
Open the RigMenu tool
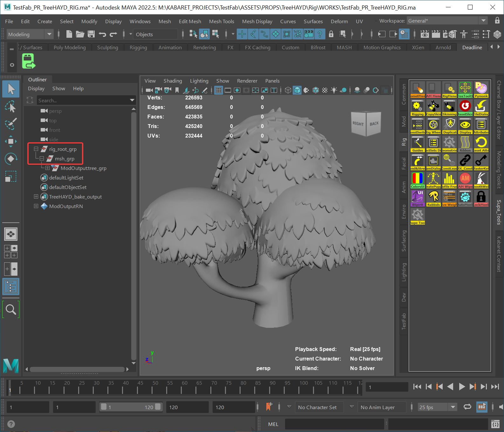coord(449,90)
